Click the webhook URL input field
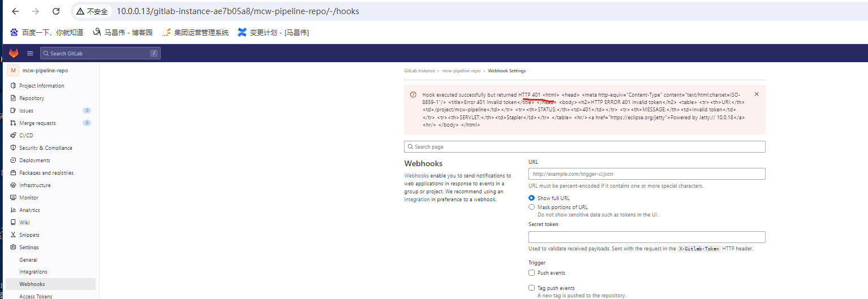Screen dimensions: 868x299 (x=647, y=174)
